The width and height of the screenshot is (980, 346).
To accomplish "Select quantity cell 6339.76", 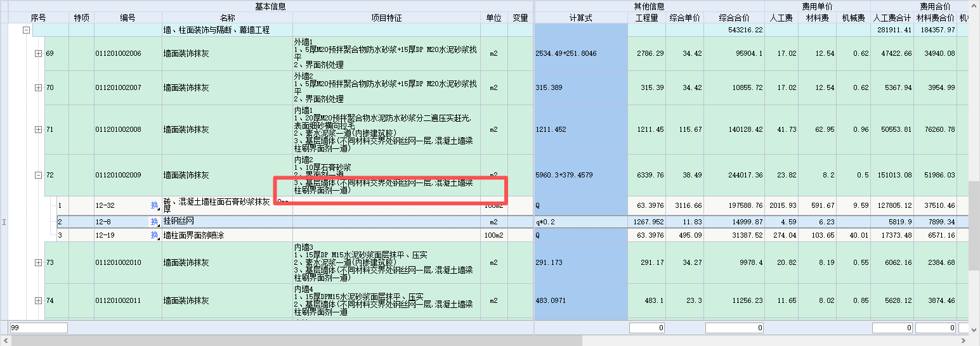I will (647, 175).
